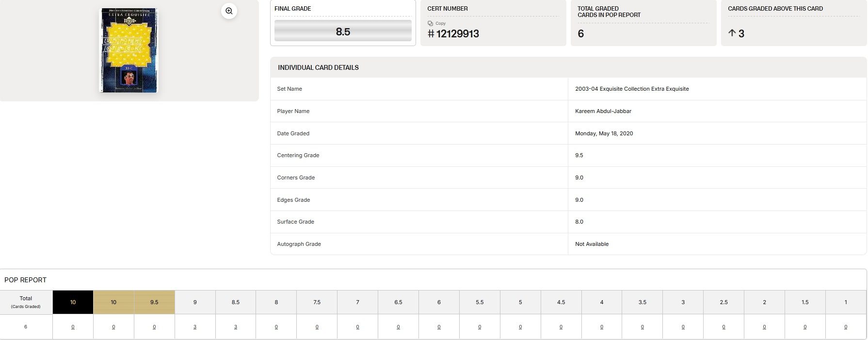Click cert number 12129913
The image size is (868, 340).
pyautogui.click(x=457, y=33)
